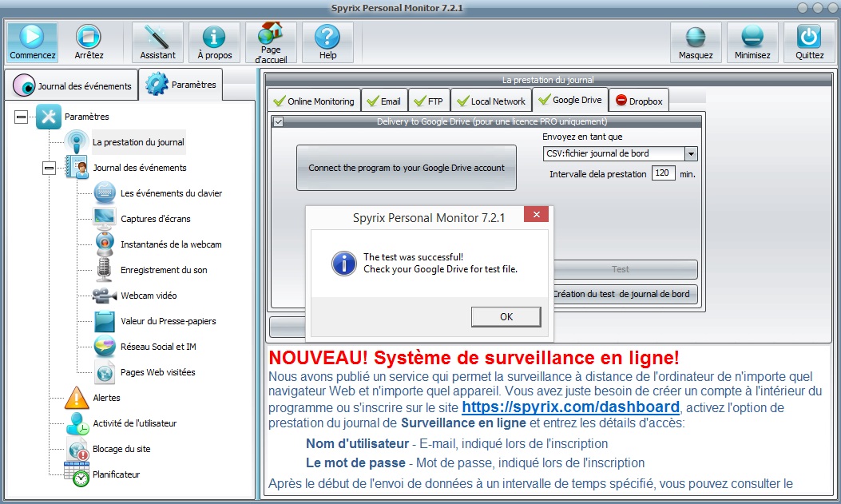
Task: Click the video camera icon
Action: pyautogui.click(x=104, y=296)
